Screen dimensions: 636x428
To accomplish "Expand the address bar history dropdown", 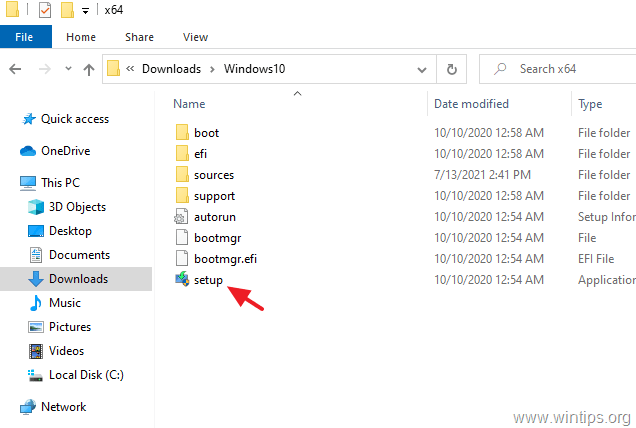I will pos(422,70).
